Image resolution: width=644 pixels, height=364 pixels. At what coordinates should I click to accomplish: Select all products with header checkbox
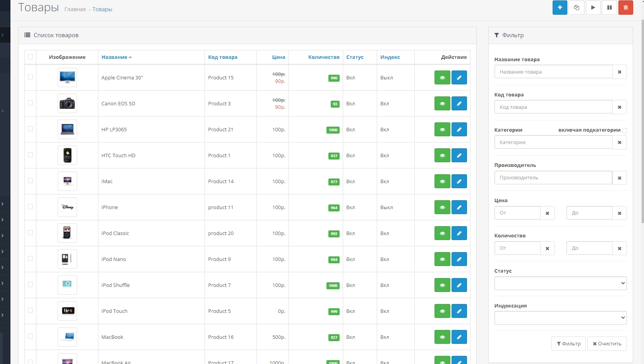[31, 57]
